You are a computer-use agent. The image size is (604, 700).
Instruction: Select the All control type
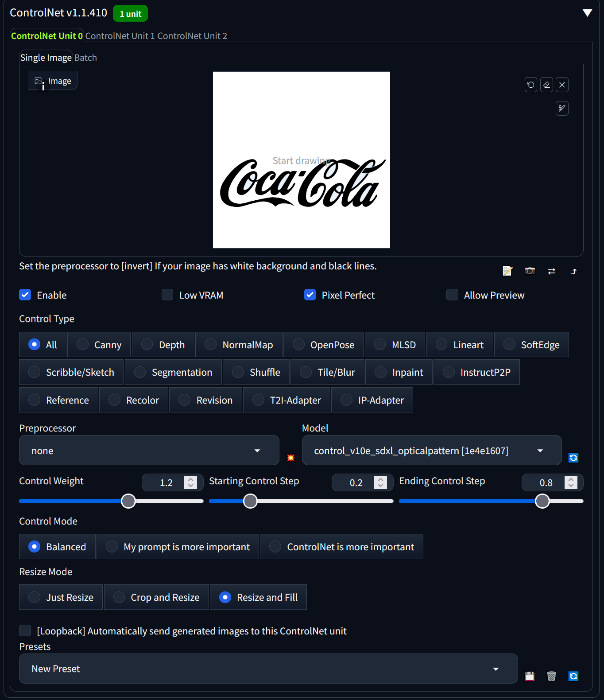[x=43, y=344]
